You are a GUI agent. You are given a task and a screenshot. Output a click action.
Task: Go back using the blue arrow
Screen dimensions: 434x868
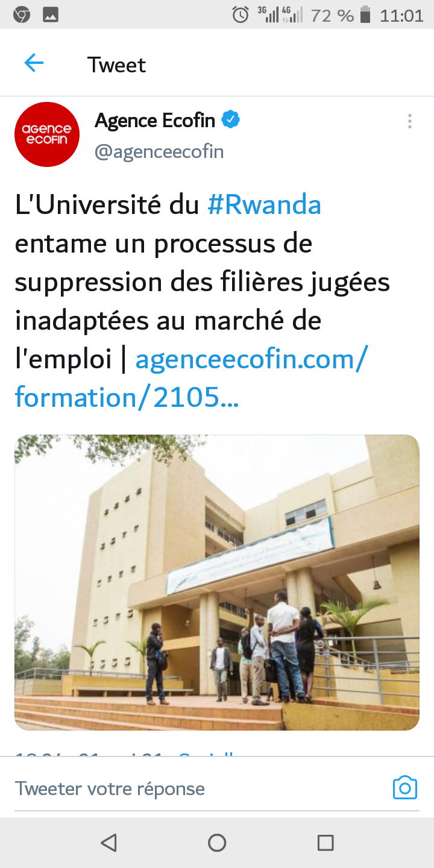tap(34, 63)
